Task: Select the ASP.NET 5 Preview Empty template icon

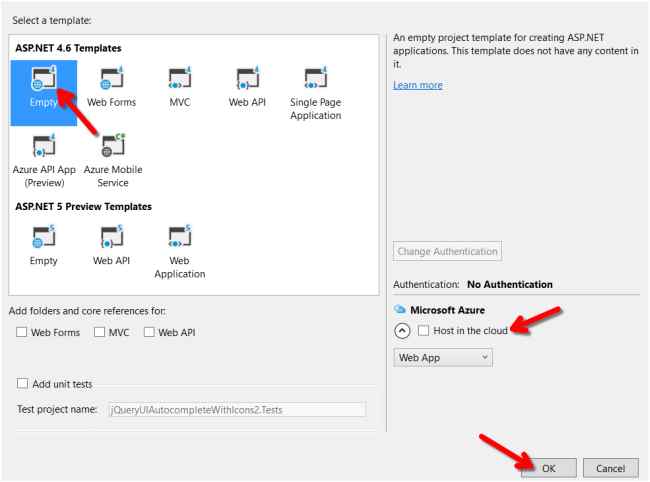Action: point(44,236)
